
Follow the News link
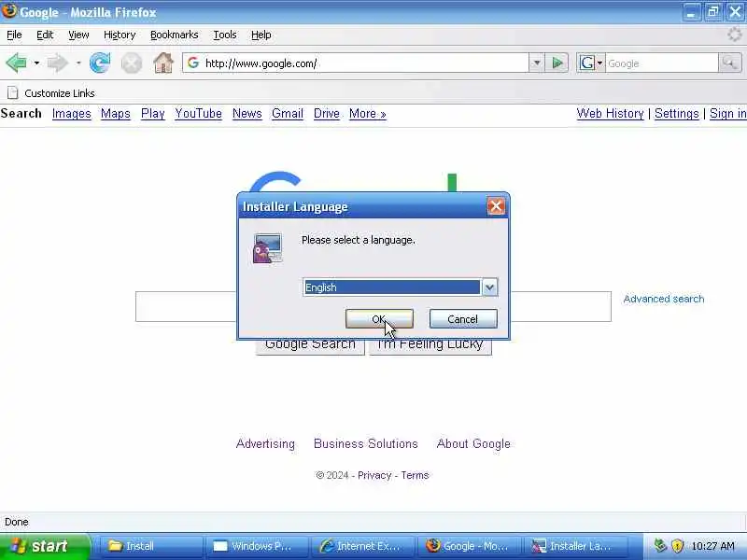247,114
